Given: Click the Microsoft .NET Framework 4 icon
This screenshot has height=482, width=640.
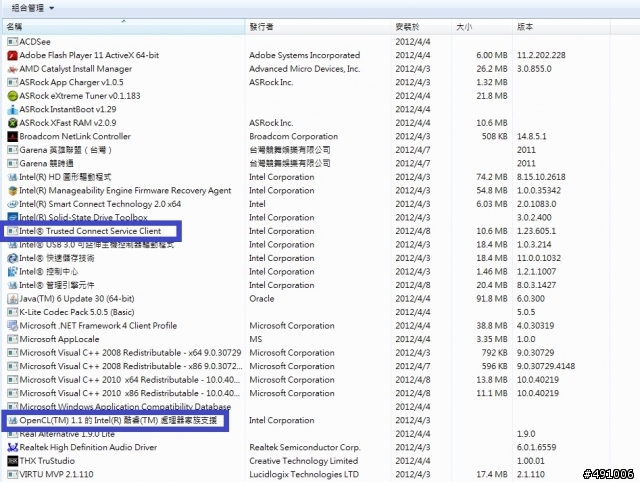Looking at the screenshot, I should (13, 326).
